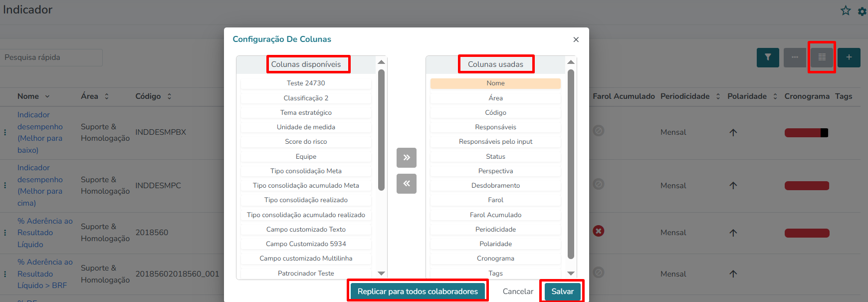Viewport: 868px width, 302px height.
Task: Open the filter funnel icon
Action: point(768,57)
